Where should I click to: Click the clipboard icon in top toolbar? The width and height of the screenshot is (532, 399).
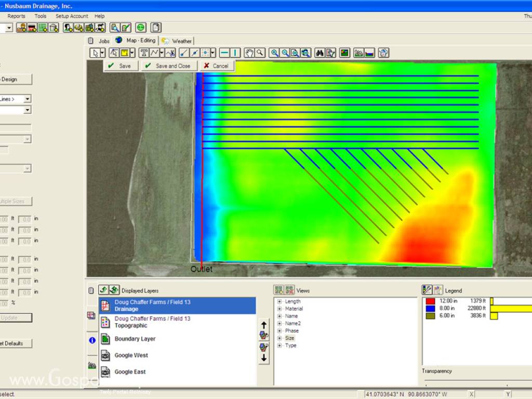coord(156,28)
